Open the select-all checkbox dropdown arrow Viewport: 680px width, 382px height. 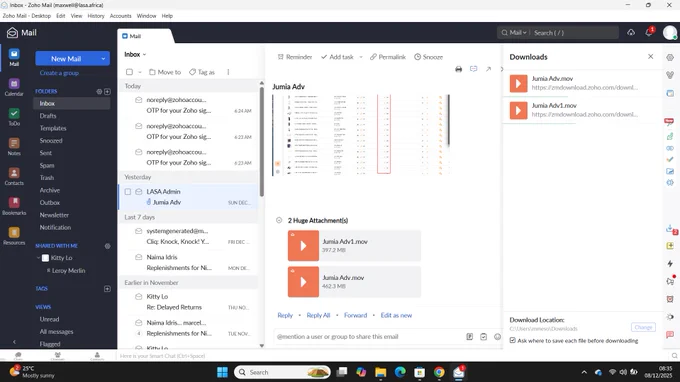[140, 72]
